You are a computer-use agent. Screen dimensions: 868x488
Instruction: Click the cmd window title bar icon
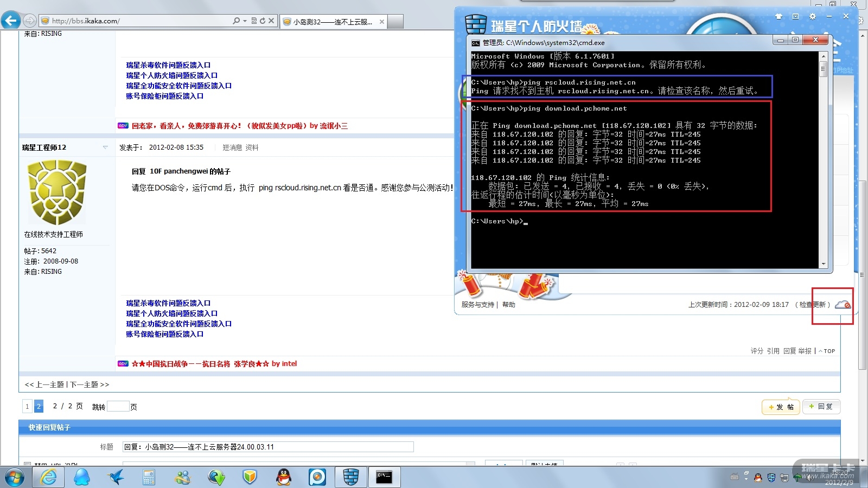476,43
